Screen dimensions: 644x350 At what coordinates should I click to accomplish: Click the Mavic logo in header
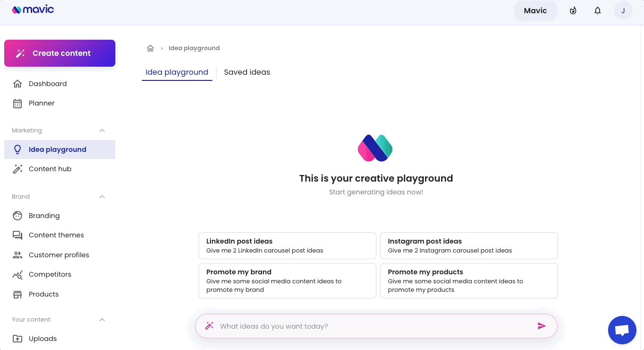coord(33,9)
